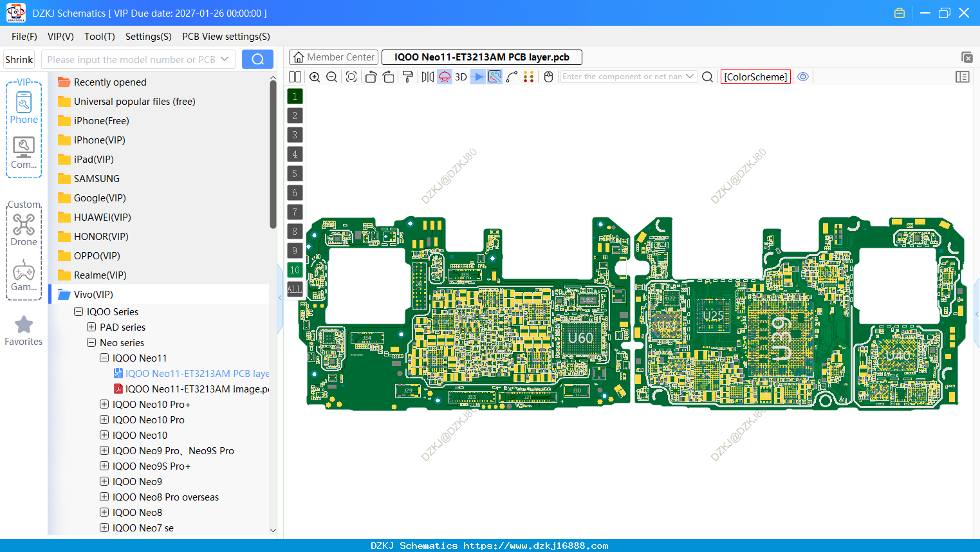
Task: Mirror flip the PCB board
Action: 428,77
